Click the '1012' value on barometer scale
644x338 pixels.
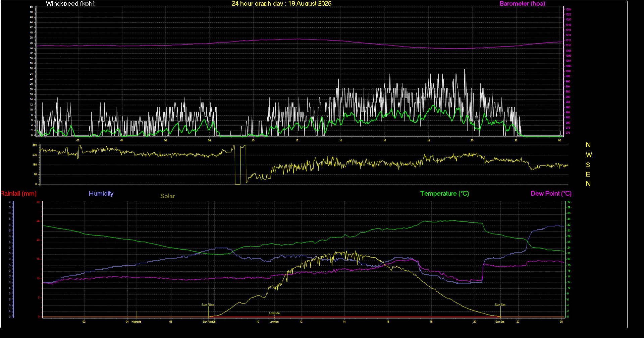568,40
